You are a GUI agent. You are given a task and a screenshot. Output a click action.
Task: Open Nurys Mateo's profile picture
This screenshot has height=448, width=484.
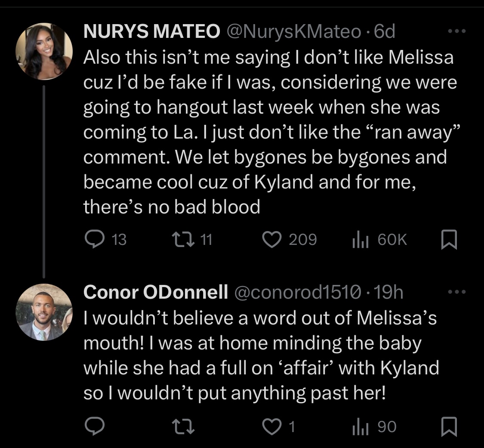44,51
